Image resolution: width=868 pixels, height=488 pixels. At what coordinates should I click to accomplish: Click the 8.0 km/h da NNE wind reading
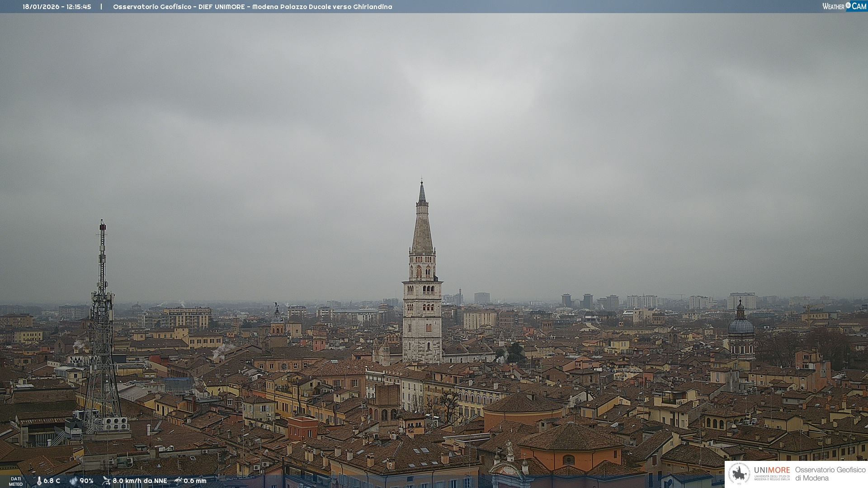tap(140, 481)
